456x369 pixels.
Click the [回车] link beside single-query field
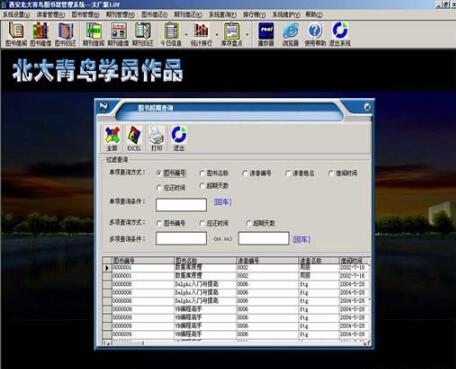tap(223, 202)
